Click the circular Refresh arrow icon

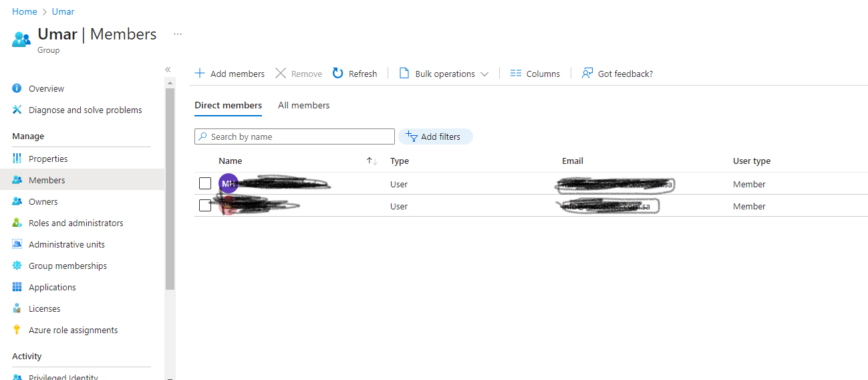(338, 73)
